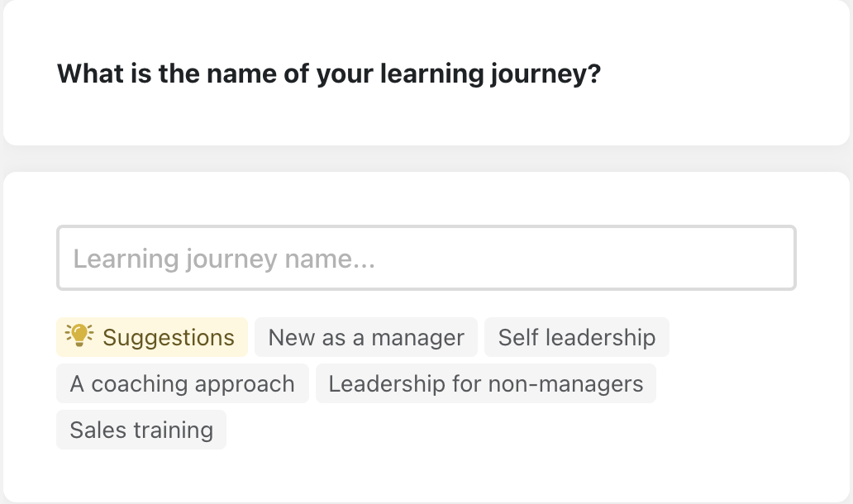Tap the Sales training chip

[141, 430]
